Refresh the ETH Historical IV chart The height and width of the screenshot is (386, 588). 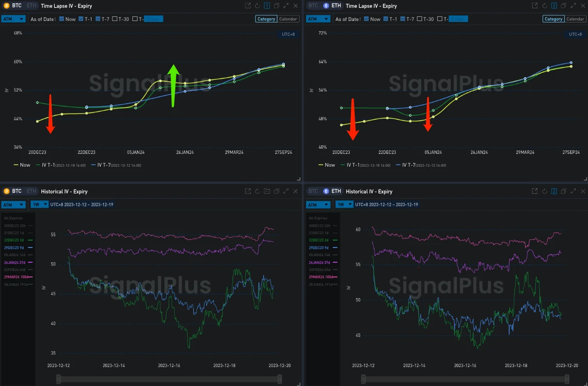(544, 191)
